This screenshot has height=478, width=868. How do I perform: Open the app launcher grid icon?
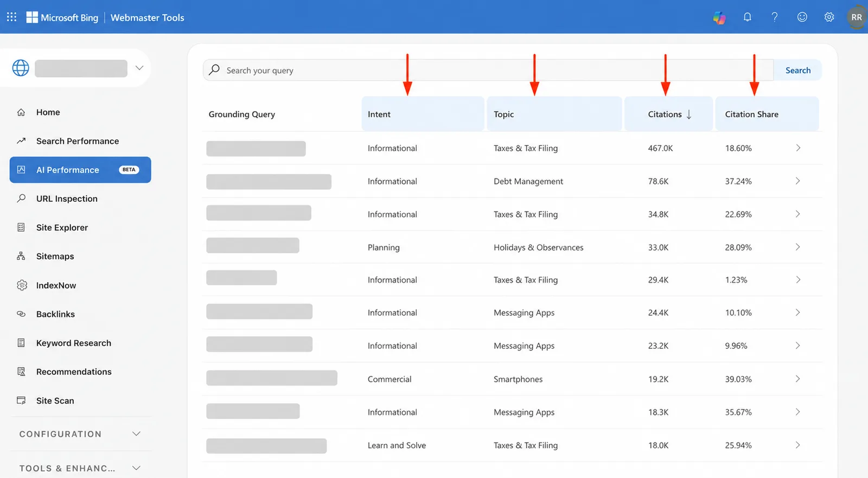(x=11, y=17)
